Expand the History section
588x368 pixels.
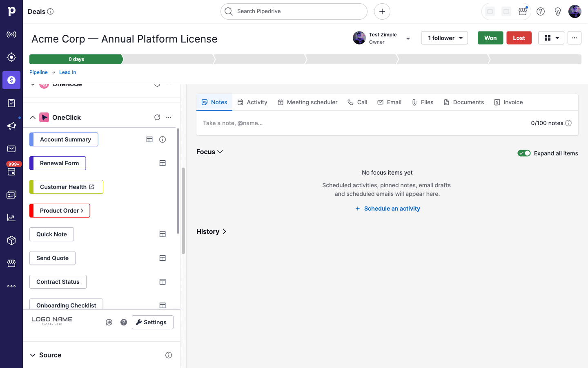212,231
